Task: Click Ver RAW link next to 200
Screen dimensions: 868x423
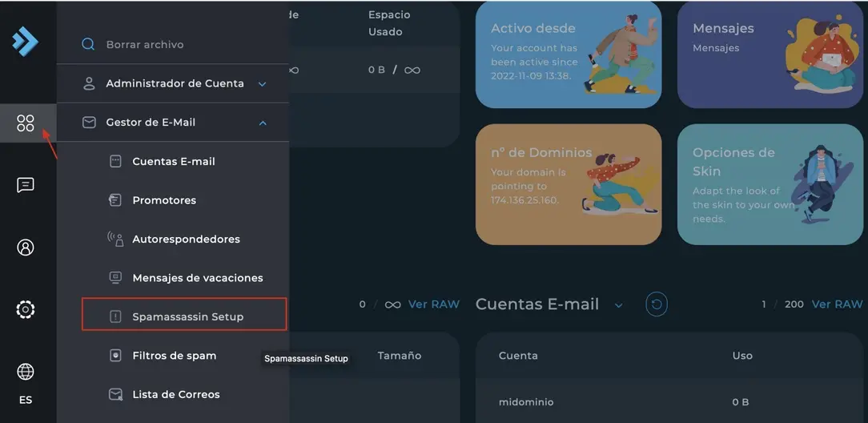Action: (x=837, y=304)
